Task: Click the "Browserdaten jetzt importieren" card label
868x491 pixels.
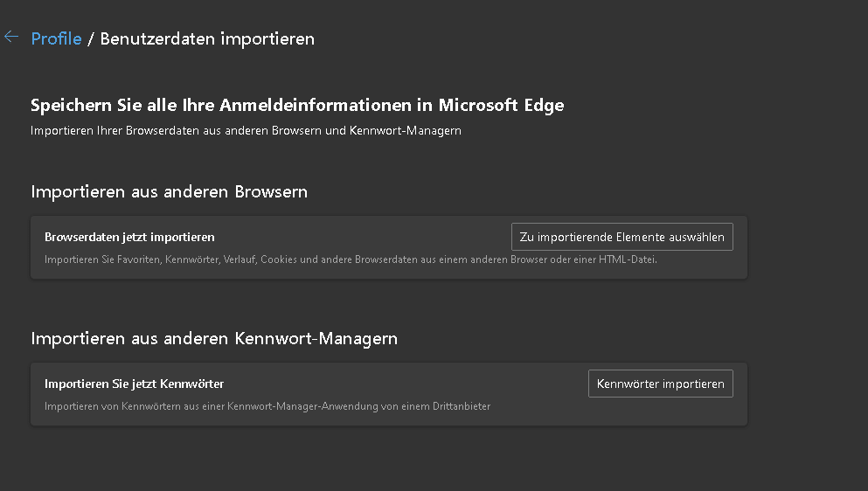Action: 129,237
